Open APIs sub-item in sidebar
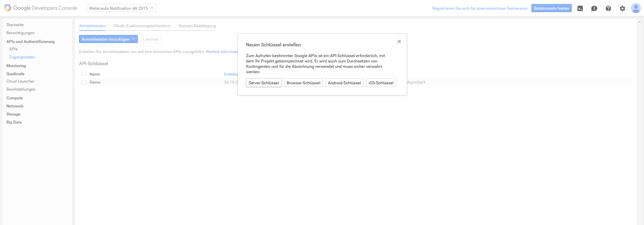644x225 pixels. 13,49
